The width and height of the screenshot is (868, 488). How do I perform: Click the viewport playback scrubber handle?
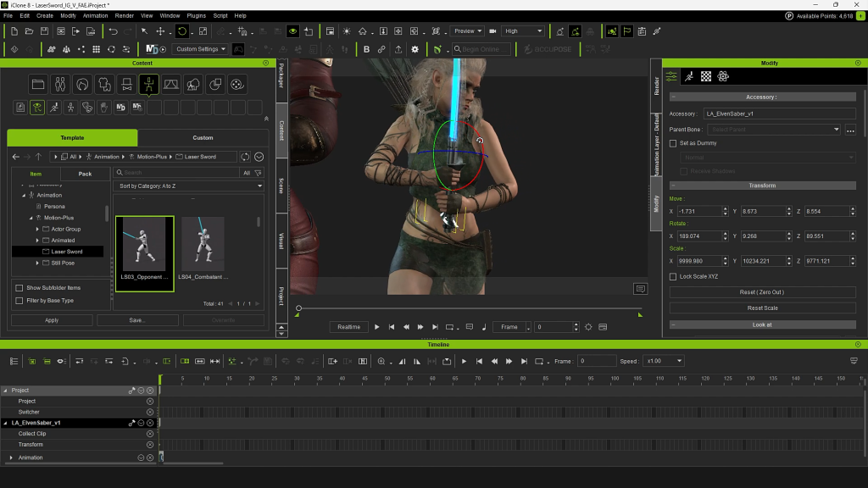pos(298,308)
